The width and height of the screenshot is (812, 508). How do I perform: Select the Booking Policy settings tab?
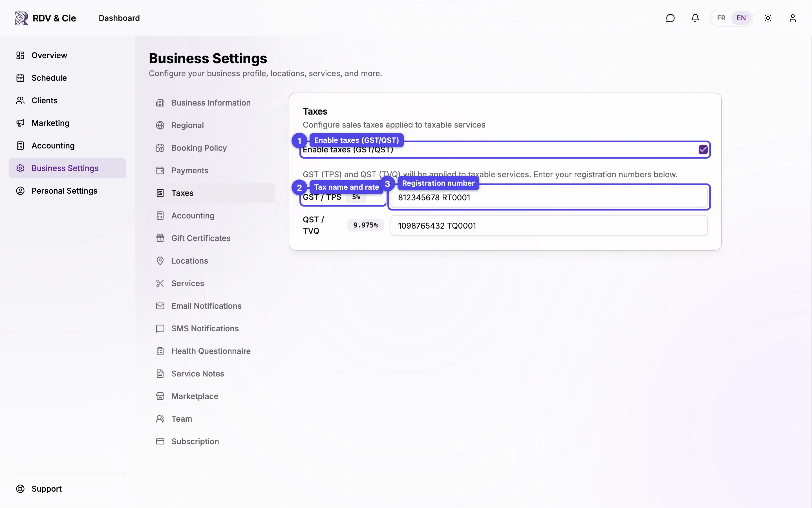[212, 148]
